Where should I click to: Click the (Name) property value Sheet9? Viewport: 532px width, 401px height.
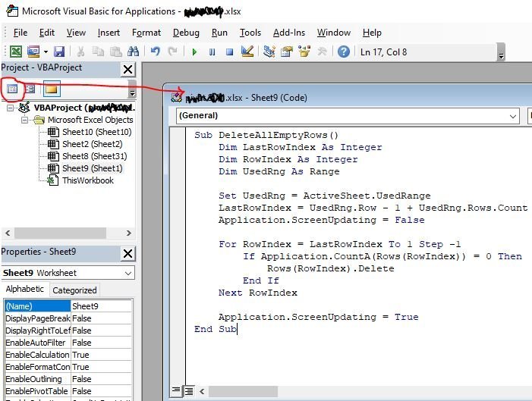(x=102, y=306)
